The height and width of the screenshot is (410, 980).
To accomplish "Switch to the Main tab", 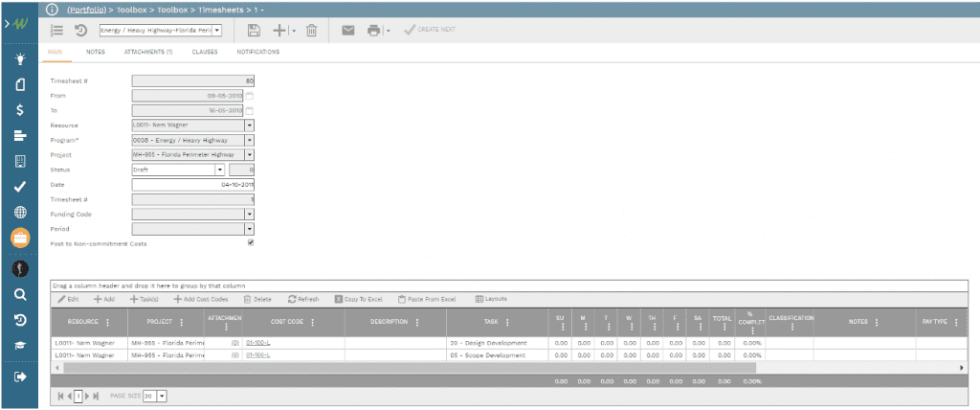I will click(x=55, y=52).
